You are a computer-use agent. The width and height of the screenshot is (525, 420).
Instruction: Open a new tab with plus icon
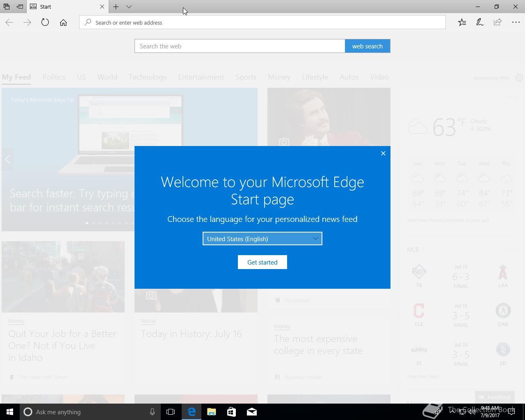pyautogui.click(x=116, y=7)
